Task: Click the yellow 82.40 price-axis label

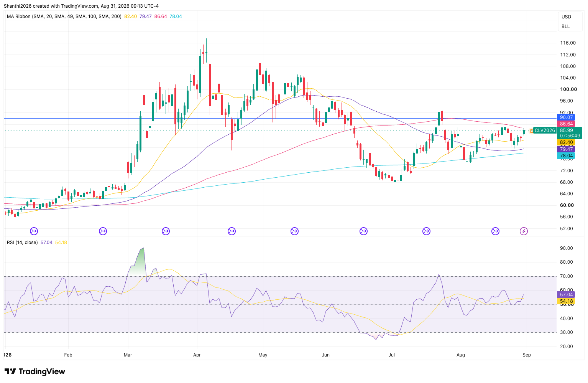Action: point(566,142)
